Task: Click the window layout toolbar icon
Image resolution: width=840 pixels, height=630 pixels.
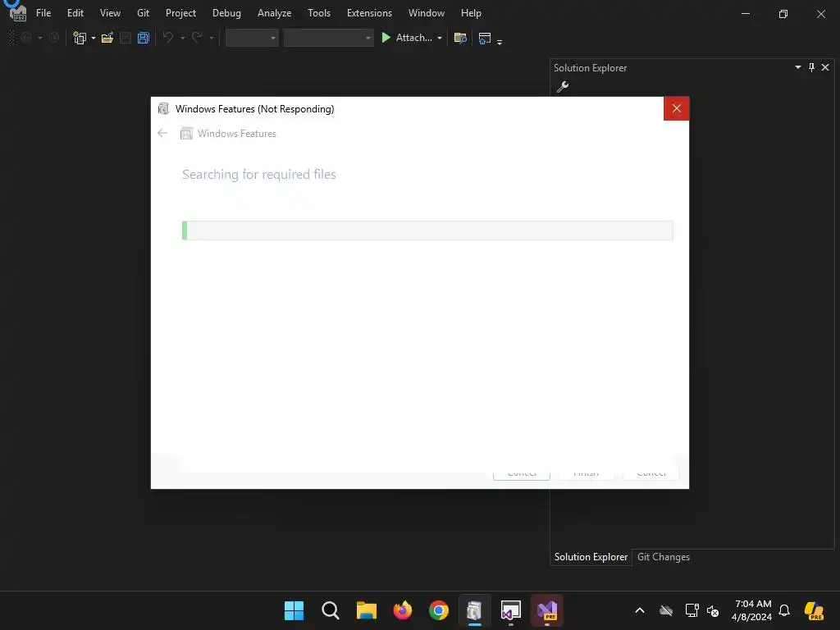Action: tap(485, 38)
